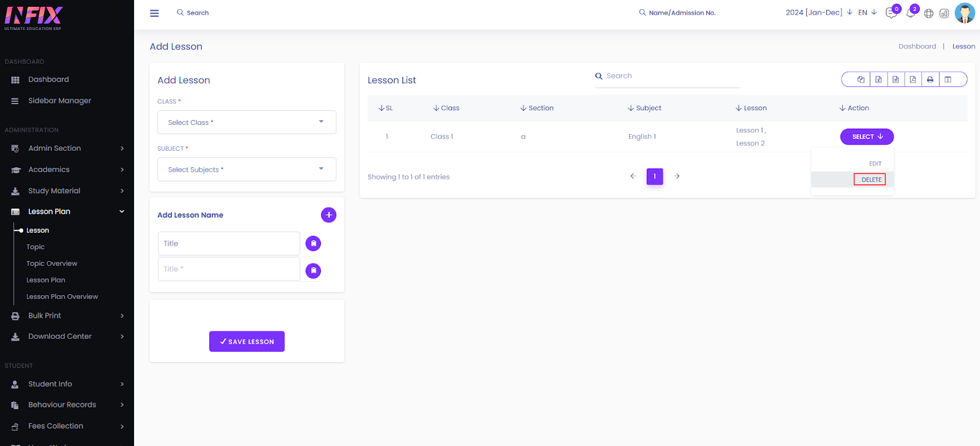
Task: Open the Topic Overview submenu item
Action: tap(51, 263)
